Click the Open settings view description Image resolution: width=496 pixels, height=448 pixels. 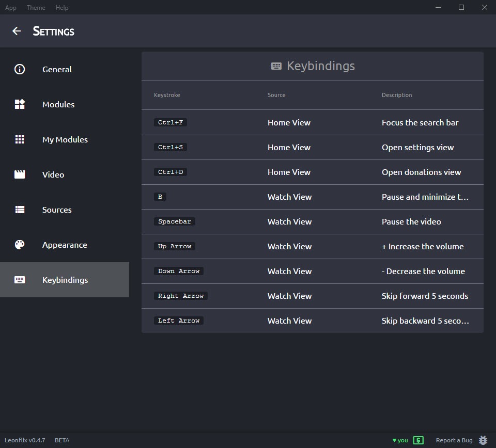[x=417, y=147]
